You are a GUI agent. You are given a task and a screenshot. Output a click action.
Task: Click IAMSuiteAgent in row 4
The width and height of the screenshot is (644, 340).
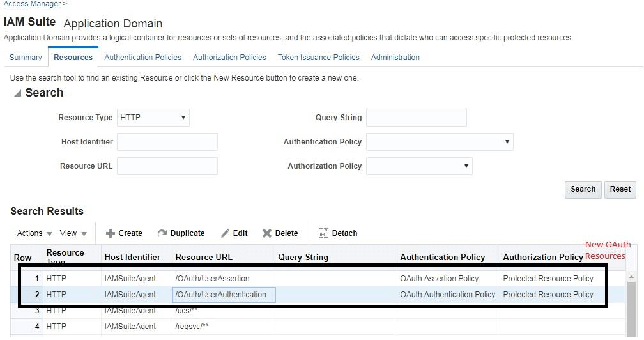click(130, 327)
